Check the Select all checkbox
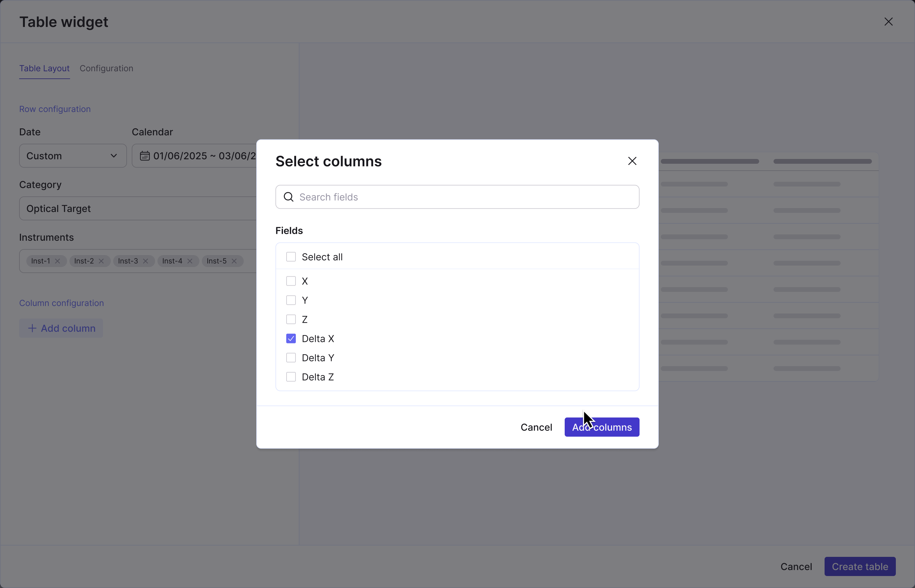The image size is (915, 588). (x=291, y=257)
